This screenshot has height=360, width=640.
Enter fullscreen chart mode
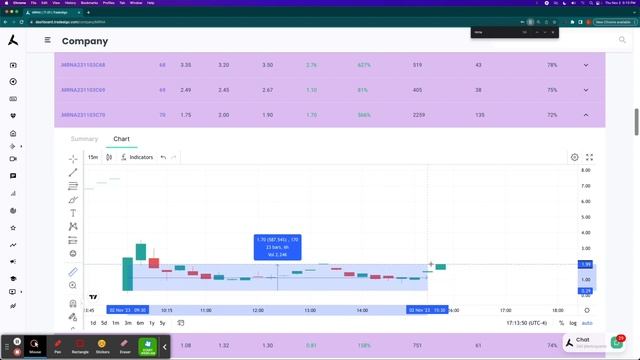pos(589,157)
